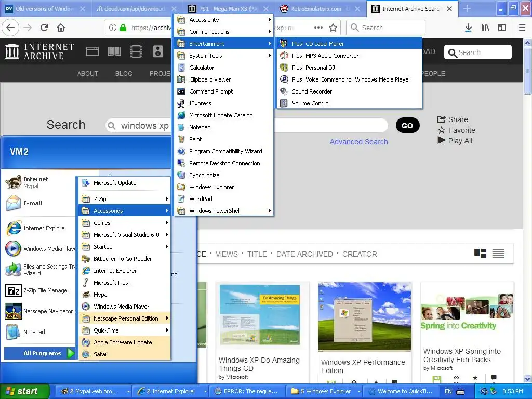The width and height of the screenshot is (532, 399).
Task: Expand Communications submenu
Action: tap(224, 32)
